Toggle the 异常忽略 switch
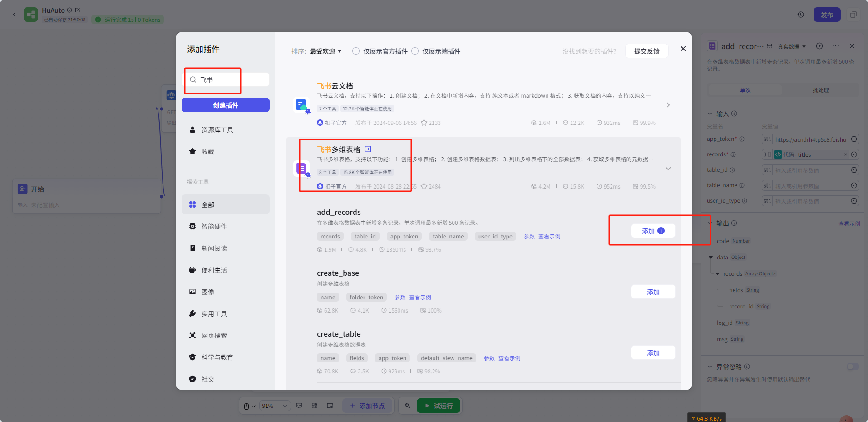 (852, 367)
